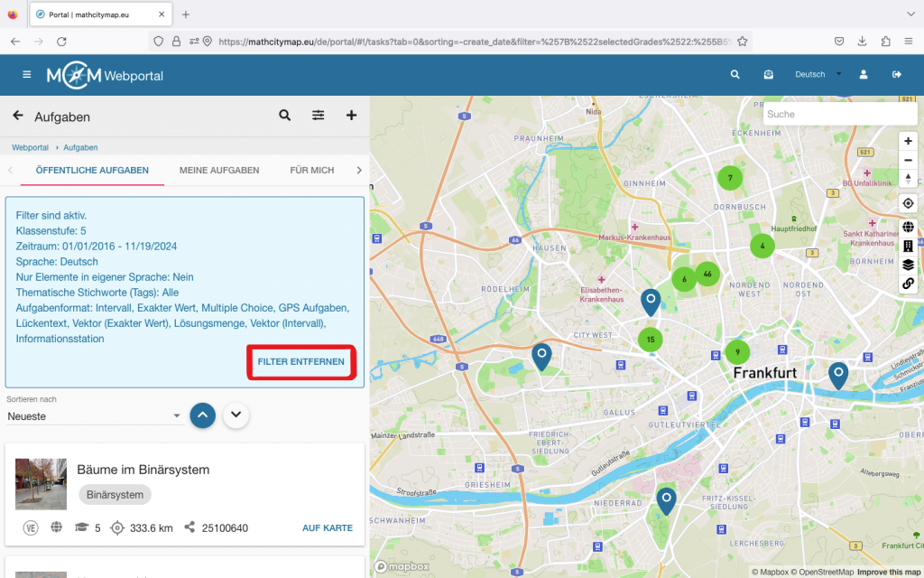Switch to the Meine Aufgaben tab

click(219, 170)
